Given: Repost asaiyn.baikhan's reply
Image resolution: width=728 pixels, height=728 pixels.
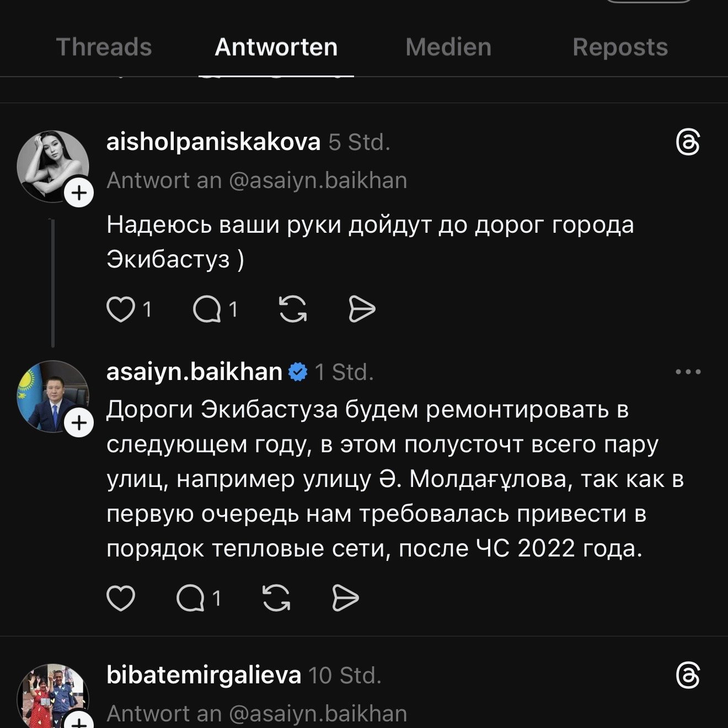Looking at the screenshot, I should tap(276, 598).
